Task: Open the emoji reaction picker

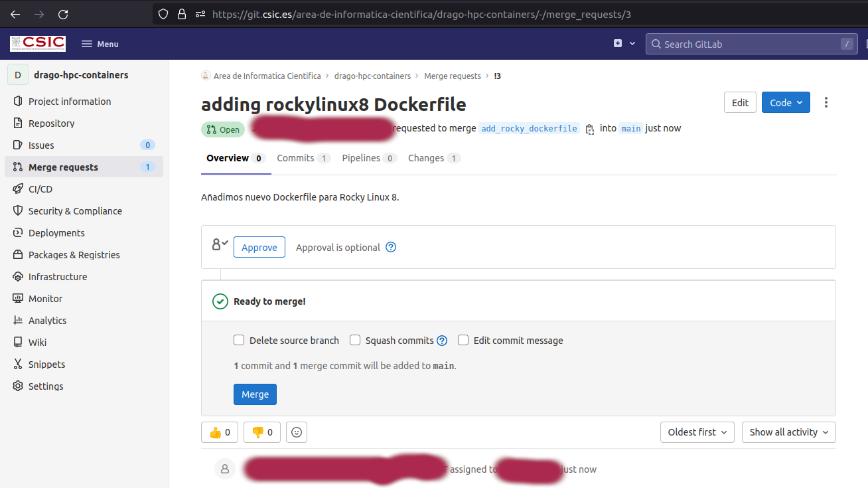Action: pos(297,432)
